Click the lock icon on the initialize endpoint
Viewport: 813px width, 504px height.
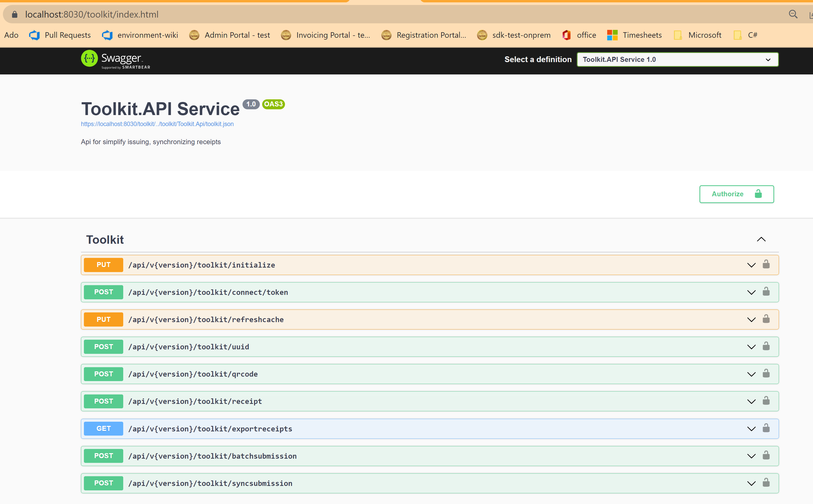point(766,264)
